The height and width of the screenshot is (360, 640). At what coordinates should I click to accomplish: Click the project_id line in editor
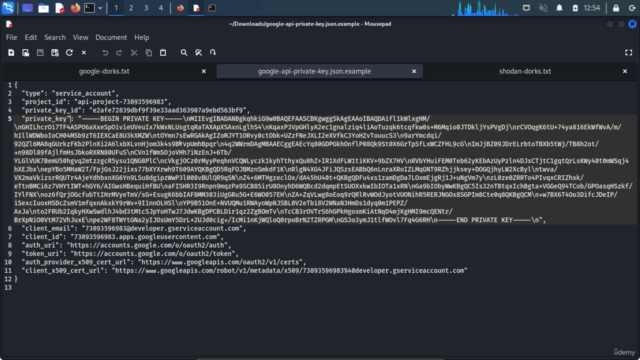96,102
